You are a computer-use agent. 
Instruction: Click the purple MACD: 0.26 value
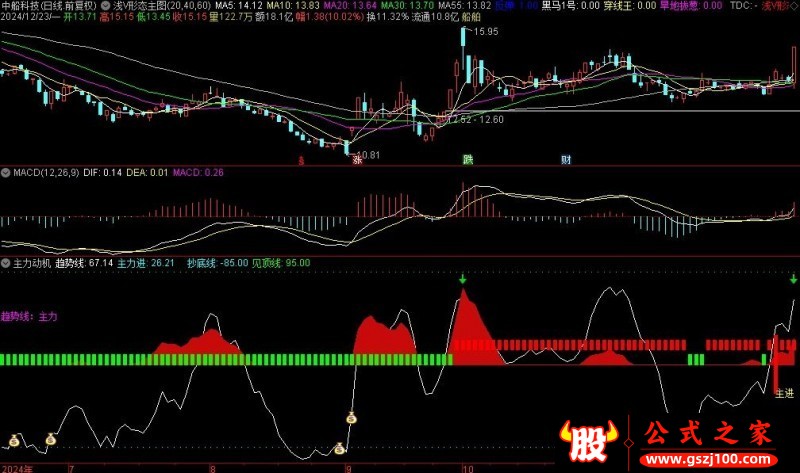click(x=198, y=173)
